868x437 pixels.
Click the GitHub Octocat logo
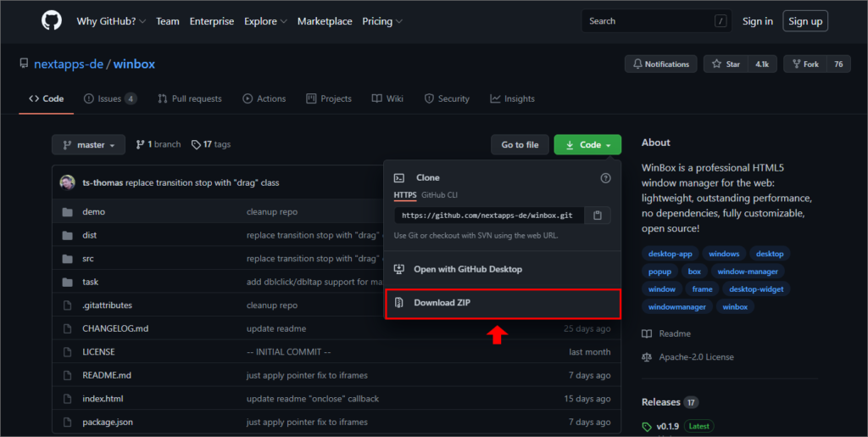[x=52, y=20]
